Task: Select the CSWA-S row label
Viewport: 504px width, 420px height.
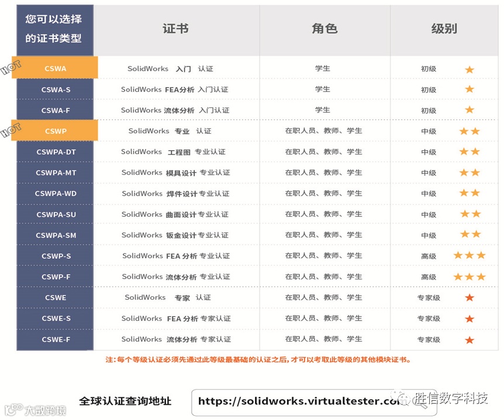Action: coord(56,89)
